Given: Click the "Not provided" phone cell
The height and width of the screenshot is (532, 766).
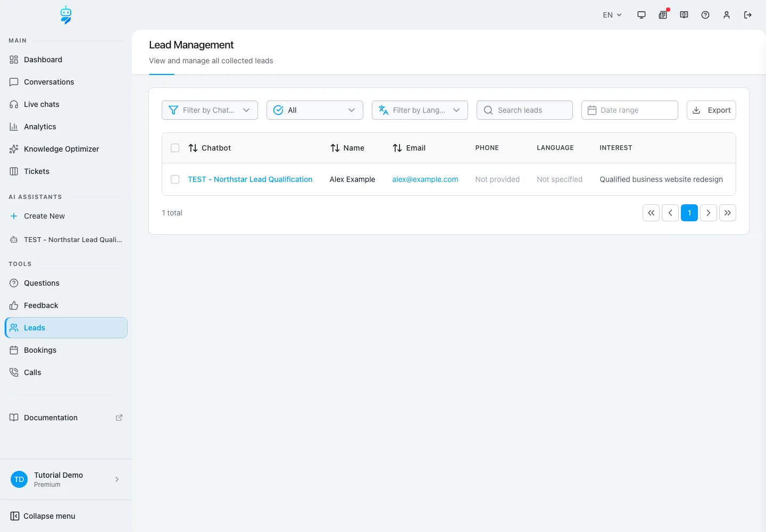Looking at the screenshot, I should point(497,179).
